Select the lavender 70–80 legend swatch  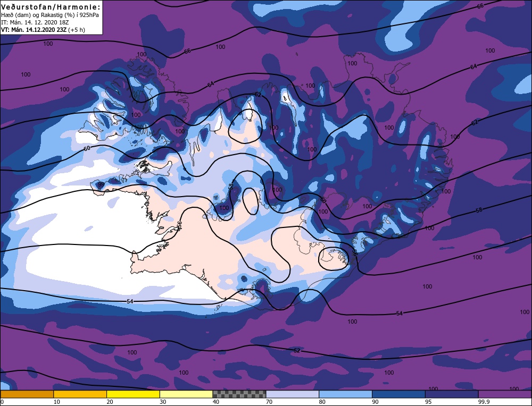(293, 394)
